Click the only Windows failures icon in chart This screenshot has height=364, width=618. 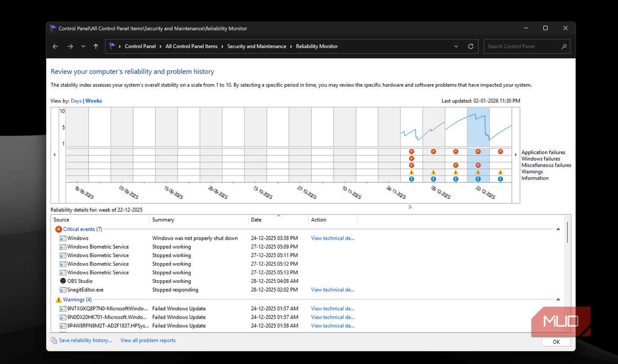411,158
